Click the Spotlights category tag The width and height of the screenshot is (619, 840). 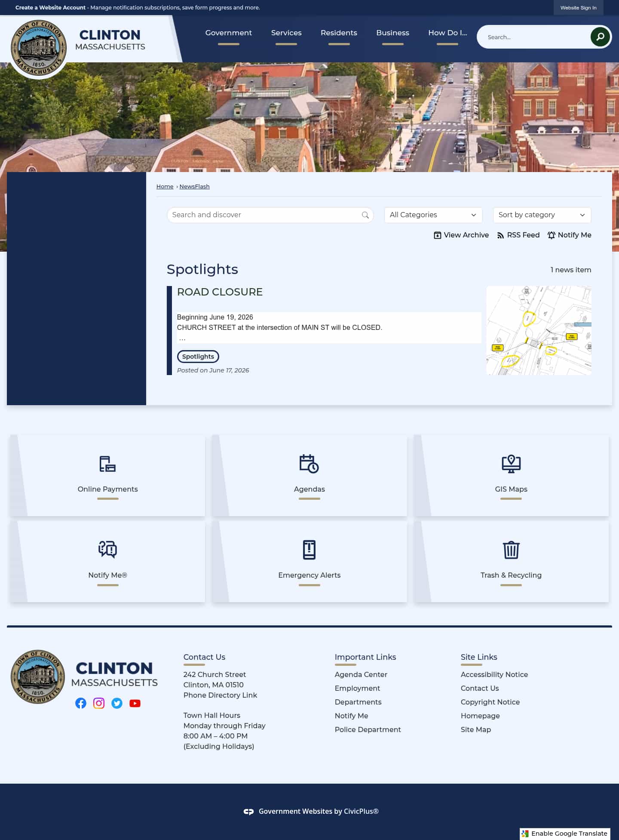tap(198, 357)
